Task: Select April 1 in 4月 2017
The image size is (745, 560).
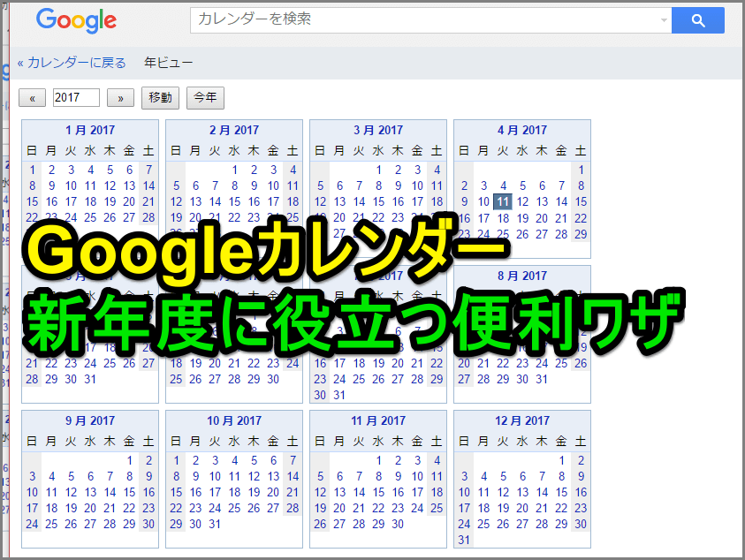Action: 582,170
